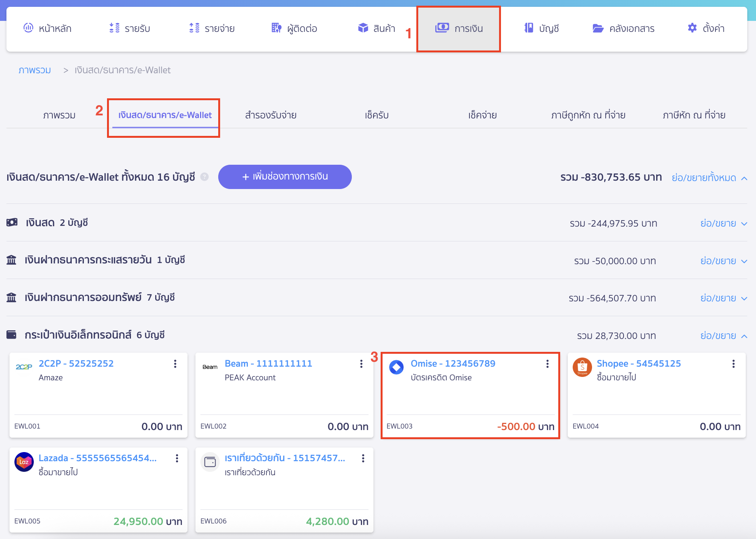Image resolution: width=756 pixels, height=539 pixels.
Task: Open the หน้าหลัก (Home) menu icon
Action: (27, 28)
